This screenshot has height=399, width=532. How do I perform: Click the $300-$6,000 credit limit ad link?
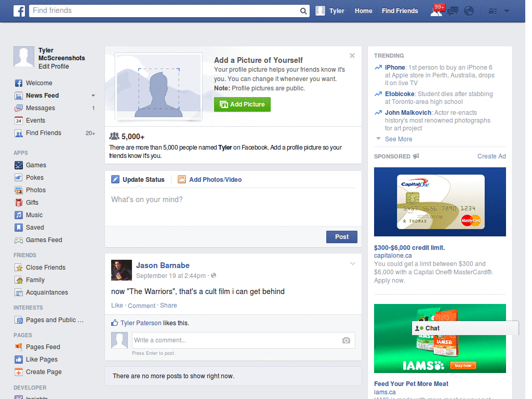pos(409,248)
